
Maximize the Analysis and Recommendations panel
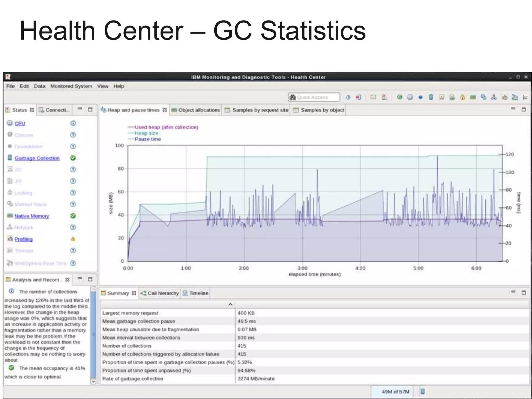(x=90, y=279)
